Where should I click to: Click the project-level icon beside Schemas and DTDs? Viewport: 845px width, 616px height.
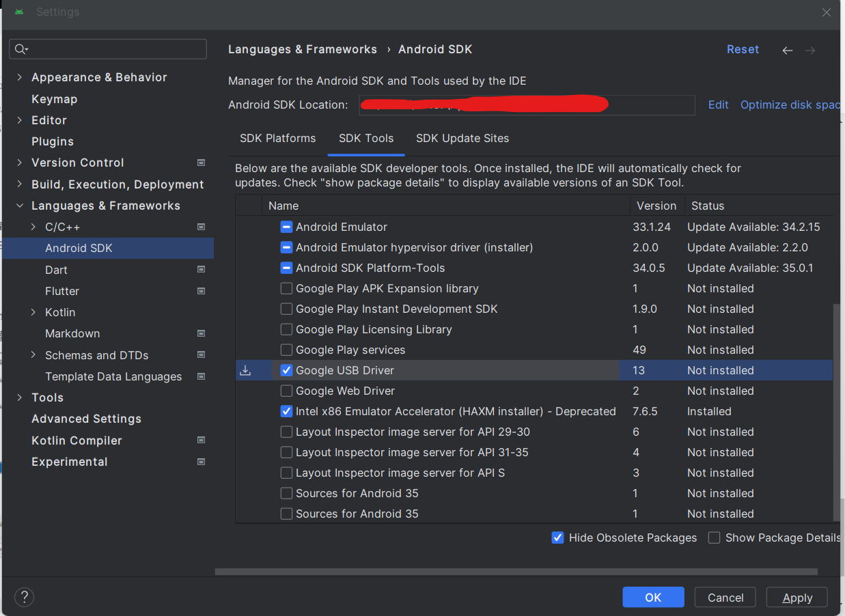[201, 355]
